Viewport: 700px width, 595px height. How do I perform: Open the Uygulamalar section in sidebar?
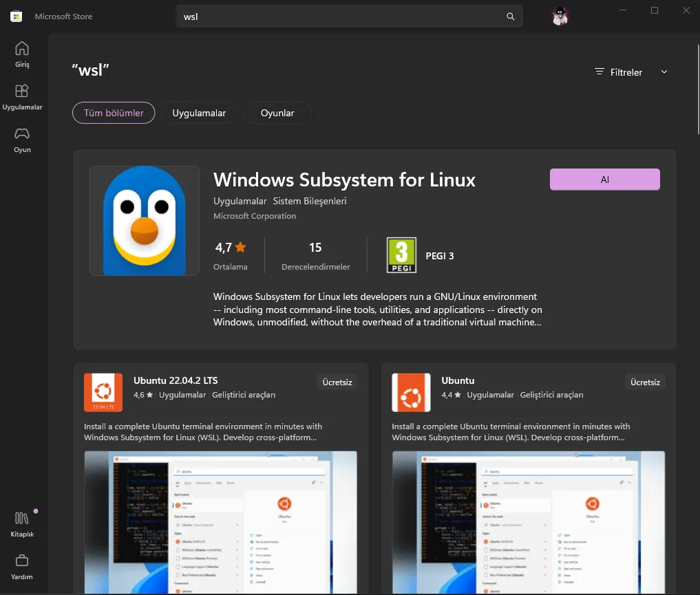click(x=22, y=97)
